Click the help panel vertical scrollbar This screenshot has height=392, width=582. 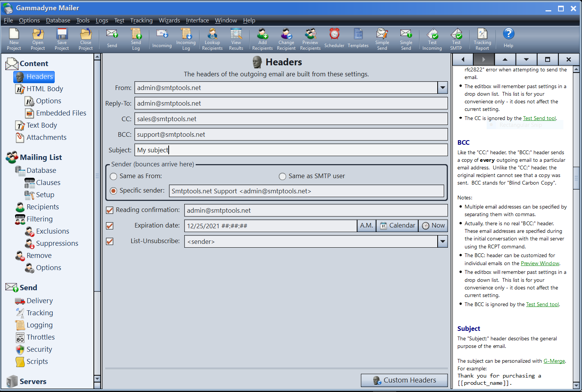[576, 179]
